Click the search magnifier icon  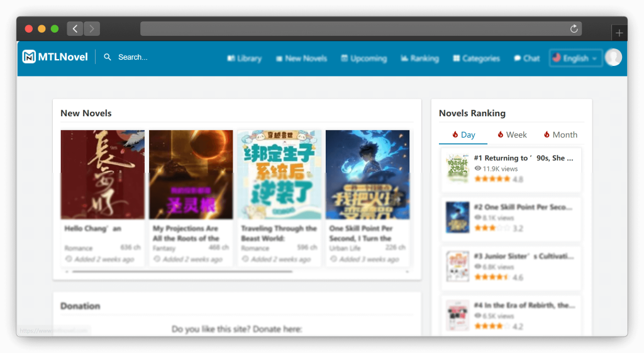(108, 57)
